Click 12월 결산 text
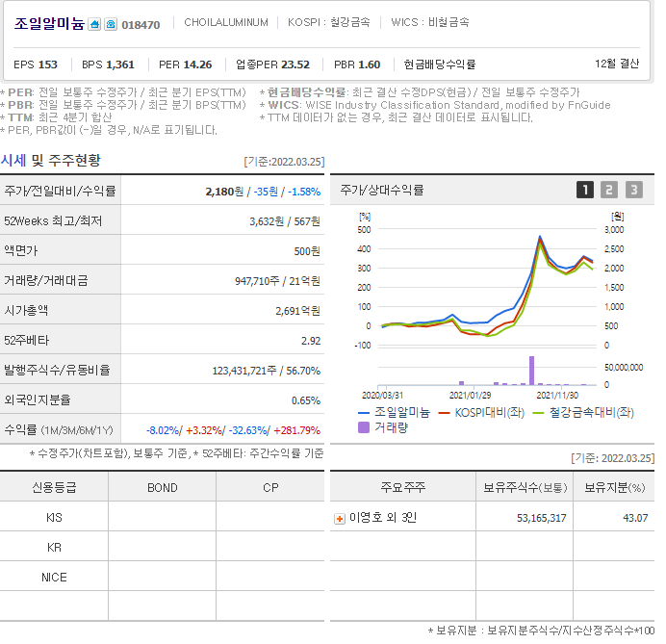The image size is (666, 644). point(617,64)
